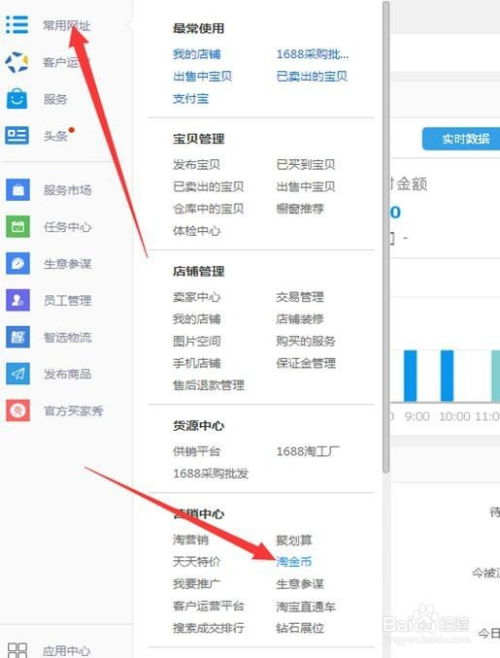Viewport: 500px width, 658px height.
Task: Open 出售中宝贝 under 最常使用
Action: 202,76
